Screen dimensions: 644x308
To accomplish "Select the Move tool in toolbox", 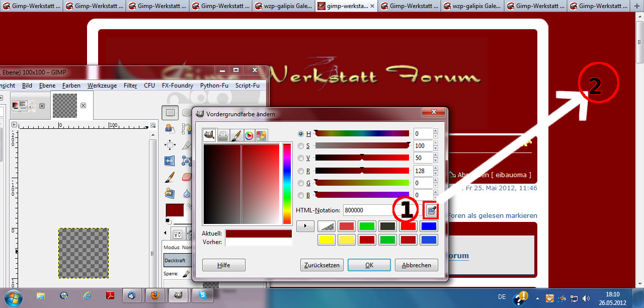I will click(x=171, y=145).
